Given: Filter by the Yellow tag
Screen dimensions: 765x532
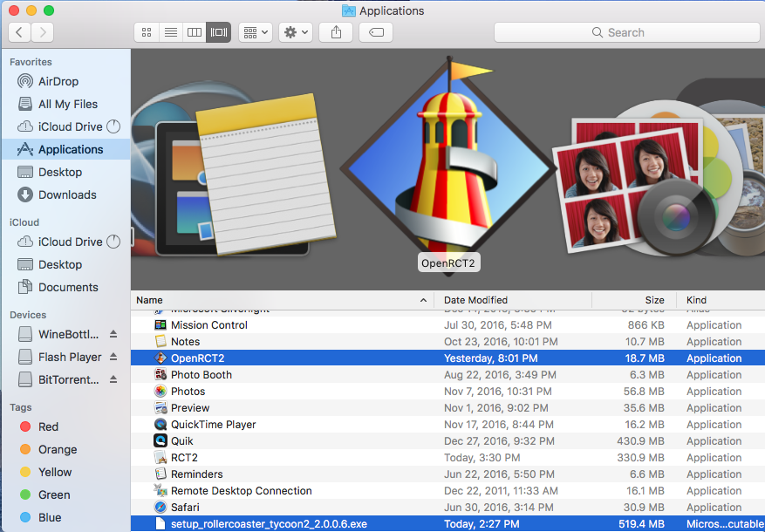Looking at the screenshot, I should point(66,472).
